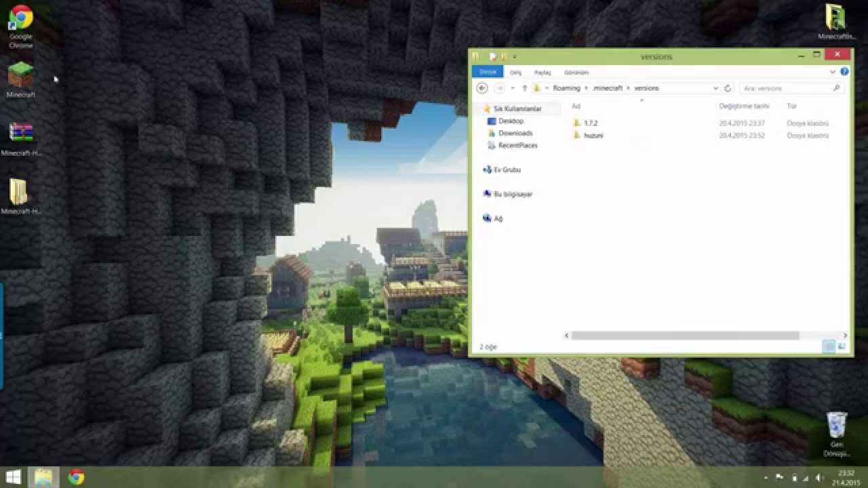868x488 pixels.
Task: Launch Chrome from the taskbar
Action: [x=76, y=477]
